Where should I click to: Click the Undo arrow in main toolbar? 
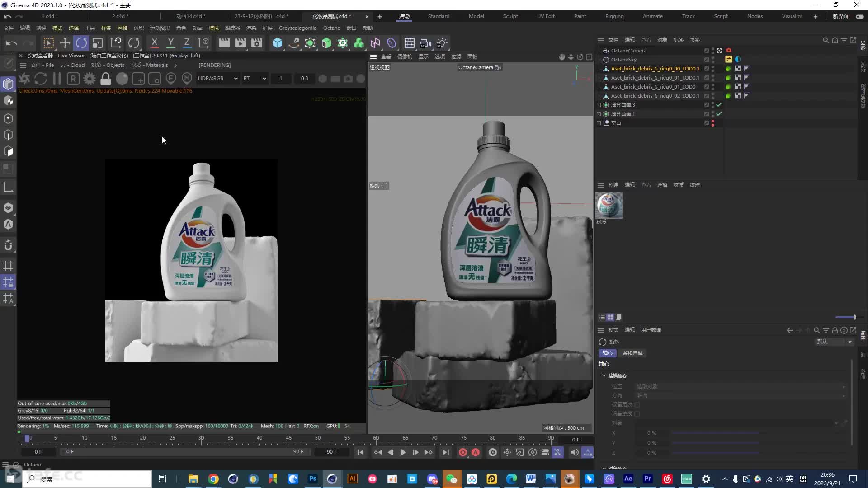coord(12,43)
